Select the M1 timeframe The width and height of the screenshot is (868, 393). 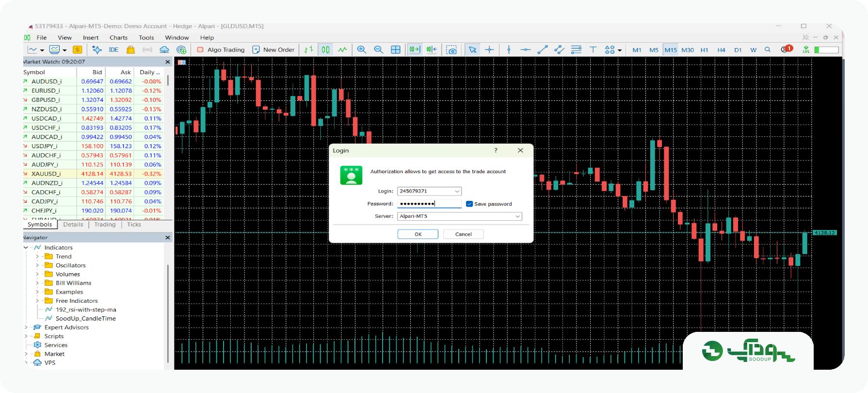coord(637,50)
